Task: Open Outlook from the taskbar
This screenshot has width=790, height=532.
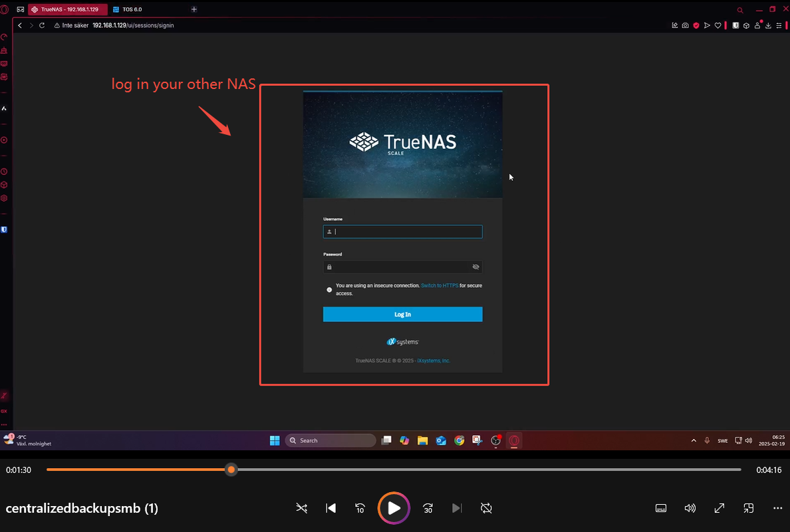Action: pyautogui.click(x=441, y=440)
